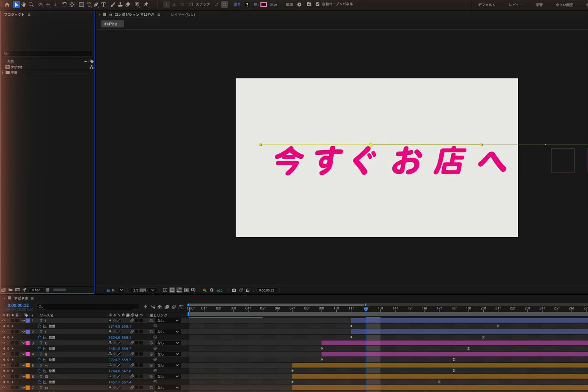This screenshot has height=392, width=588.
Task: Select the Puppet Pin tool
Action: pyautogui.click(x=146, y=5)
